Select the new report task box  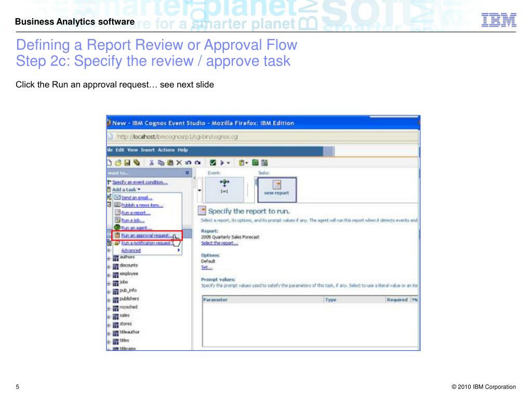tap(277, 190)
